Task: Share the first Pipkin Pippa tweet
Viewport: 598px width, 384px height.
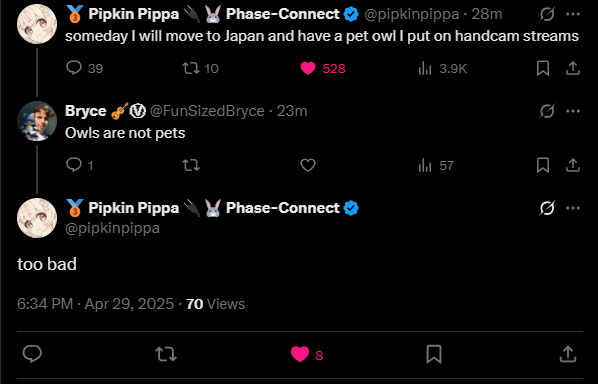Action: 572,68
